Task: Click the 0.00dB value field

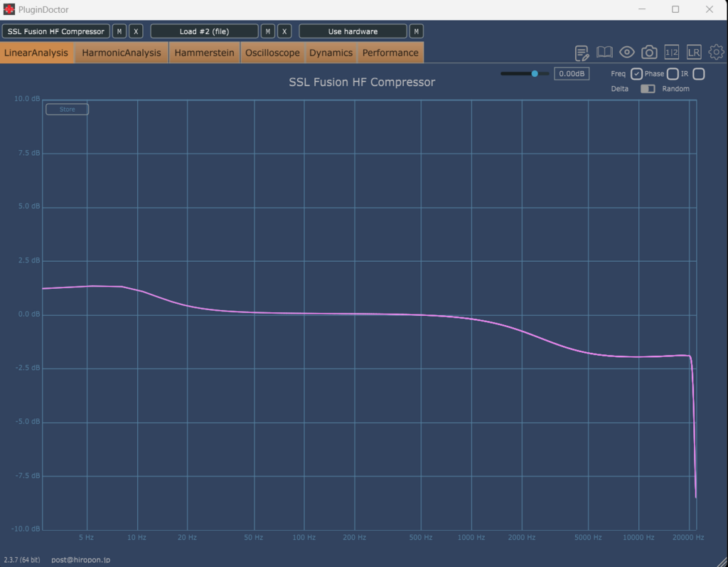Action: point(572,73)
